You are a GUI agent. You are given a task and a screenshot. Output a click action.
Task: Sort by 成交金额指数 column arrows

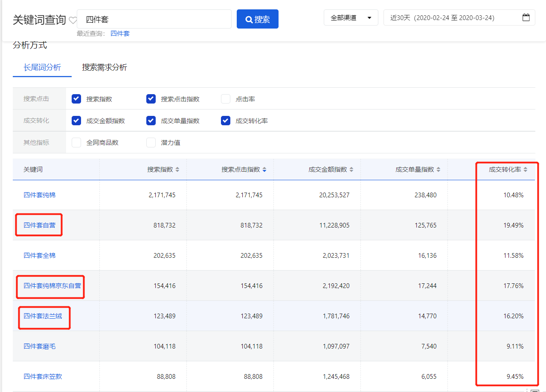[351, 170]
